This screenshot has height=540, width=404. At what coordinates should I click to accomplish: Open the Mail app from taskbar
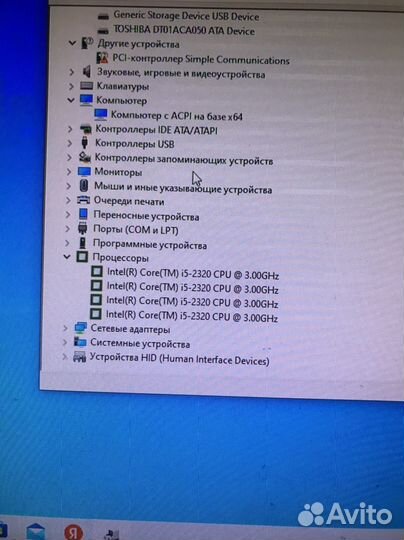point(36,532)
